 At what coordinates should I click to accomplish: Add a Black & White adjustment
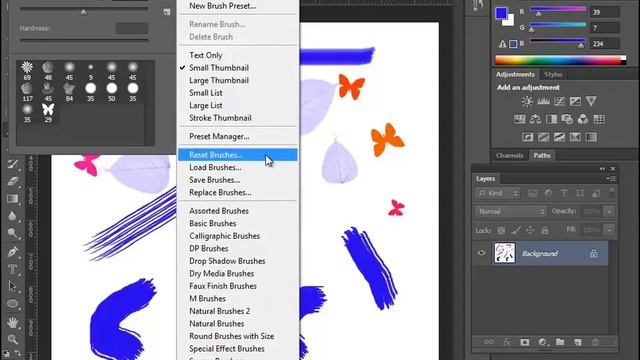tap(551, 119)
